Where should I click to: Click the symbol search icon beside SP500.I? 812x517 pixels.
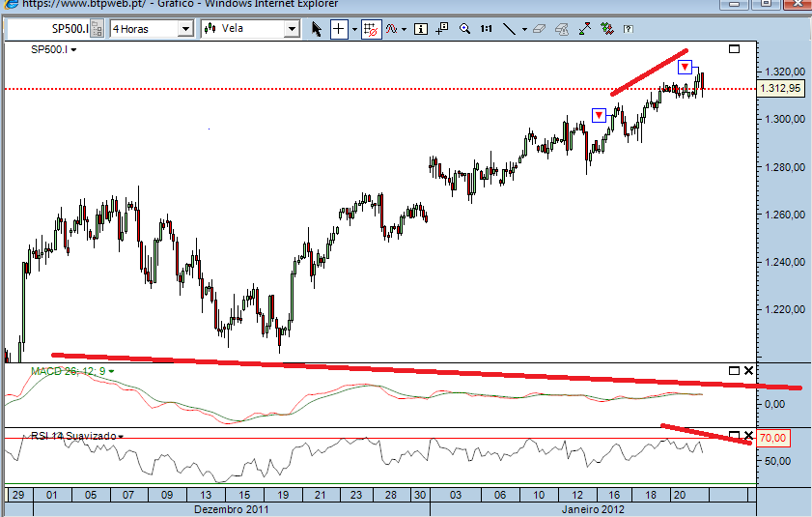point(97,29)
